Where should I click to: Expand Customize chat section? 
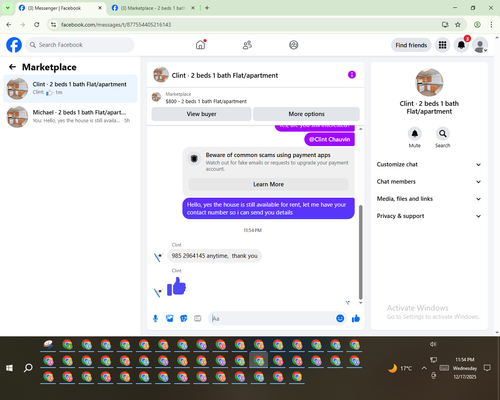[429, 164]
